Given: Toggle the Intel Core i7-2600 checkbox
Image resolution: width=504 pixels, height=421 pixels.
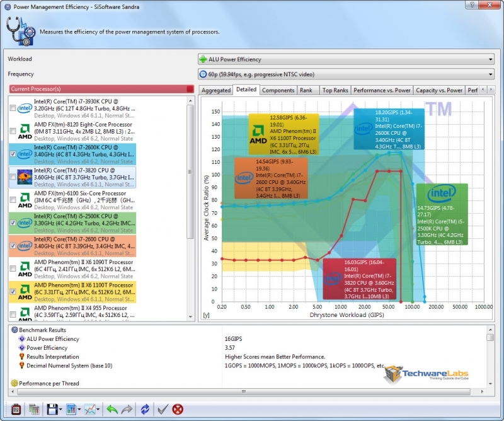Looking at the screenshot, I should (x=13, y=246).
